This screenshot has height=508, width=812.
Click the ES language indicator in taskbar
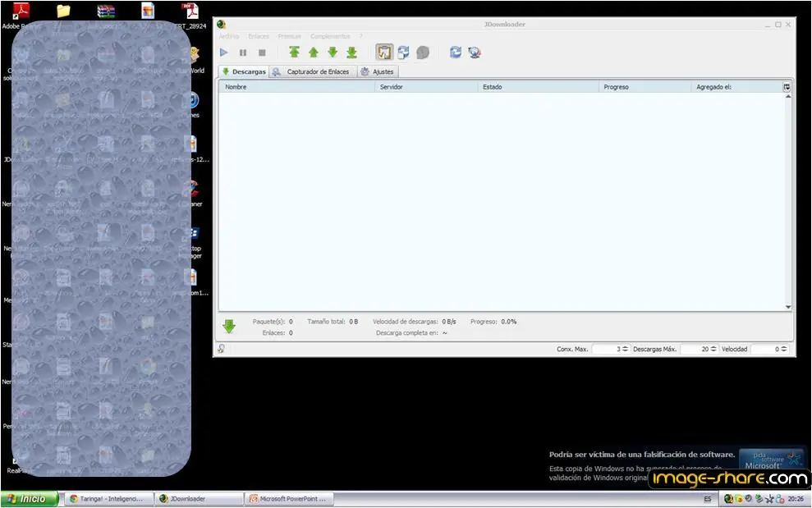coord(708,499)
